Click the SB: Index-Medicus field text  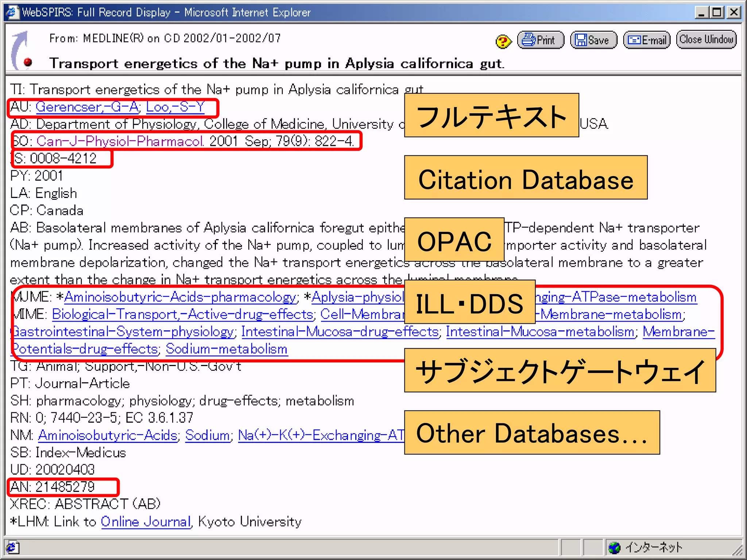tap(68, 452)
